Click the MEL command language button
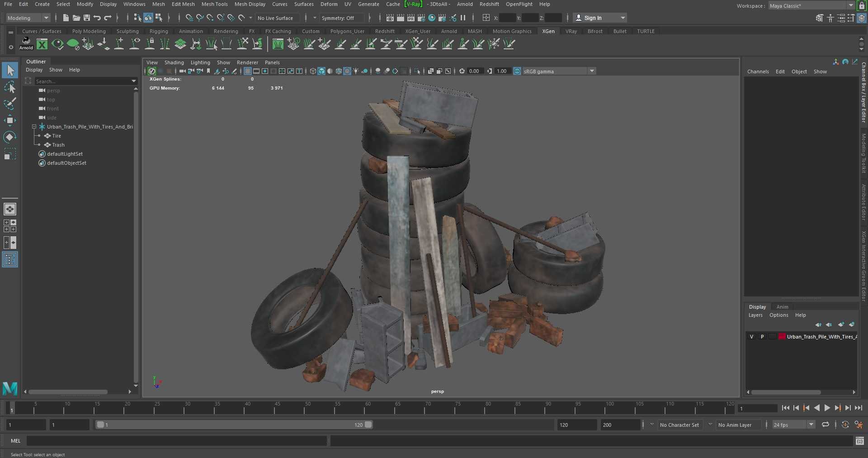 pos(15,441)
